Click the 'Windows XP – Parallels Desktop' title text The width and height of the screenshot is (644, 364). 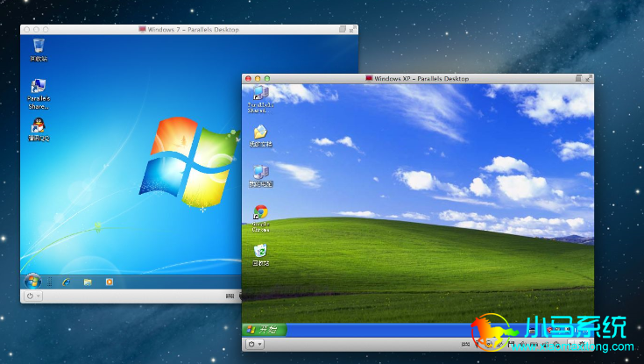click(421, 79)
